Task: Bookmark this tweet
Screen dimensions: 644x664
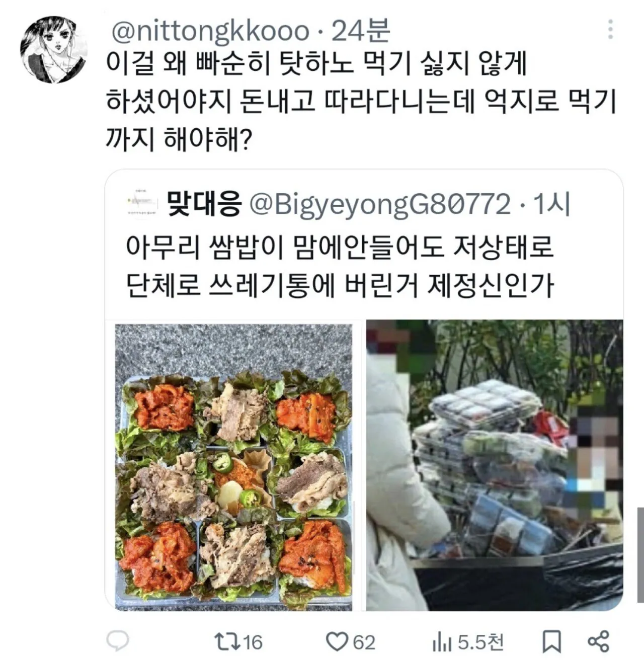Action: [x=551, y=642]
